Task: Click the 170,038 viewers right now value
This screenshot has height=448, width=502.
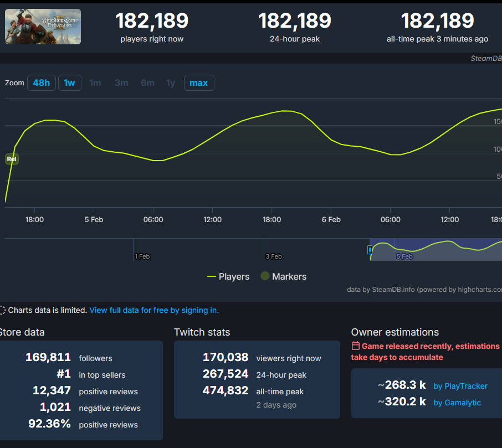Action: [x=226, y=357]
